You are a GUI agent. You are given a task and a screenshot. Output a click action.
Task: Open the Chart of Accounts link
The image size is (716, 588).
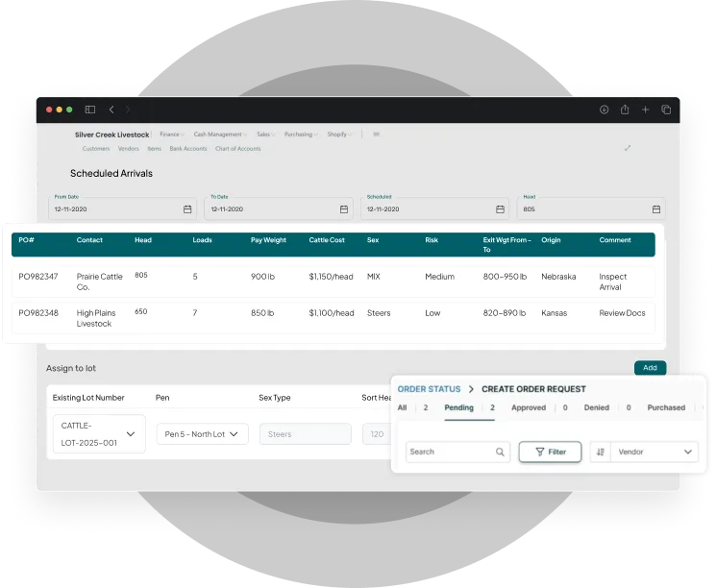click(238, 148)
